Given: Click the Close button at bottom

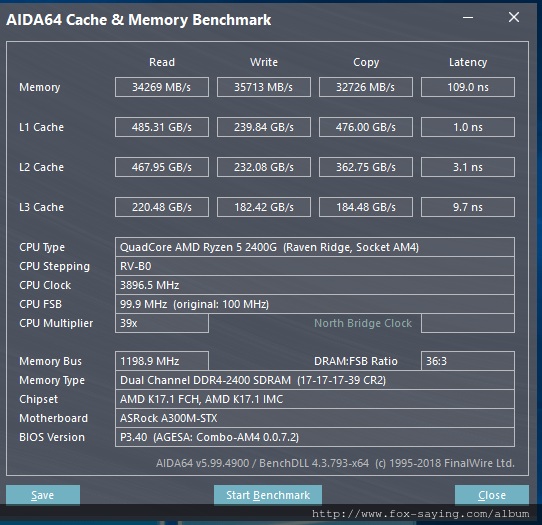Looking at the screenshot, I should point(492,495).
